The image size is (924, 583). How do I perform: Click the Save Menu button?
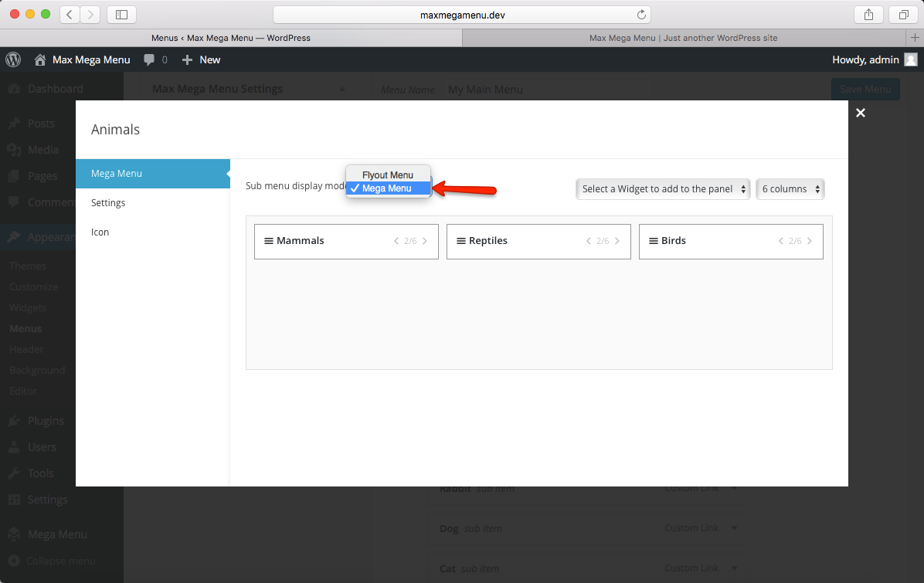[x=865, y=89]
